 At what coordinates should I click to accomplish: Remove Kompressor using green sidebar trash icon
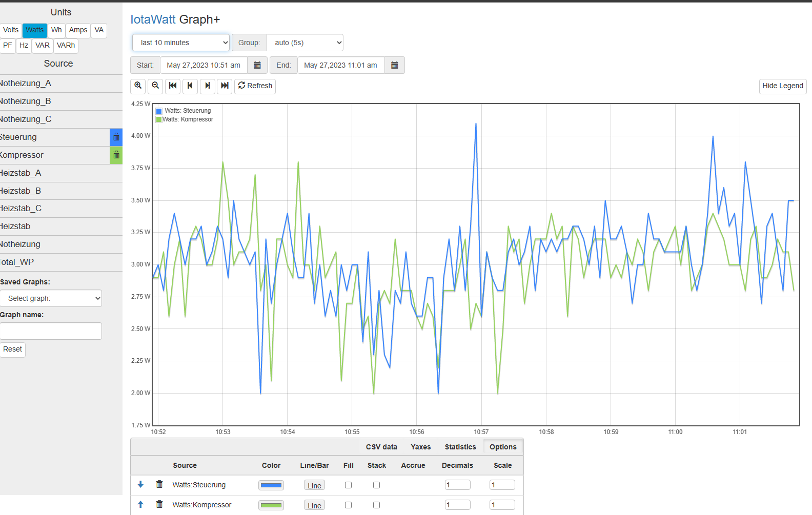pyautogui.click(x=116, y=155)
